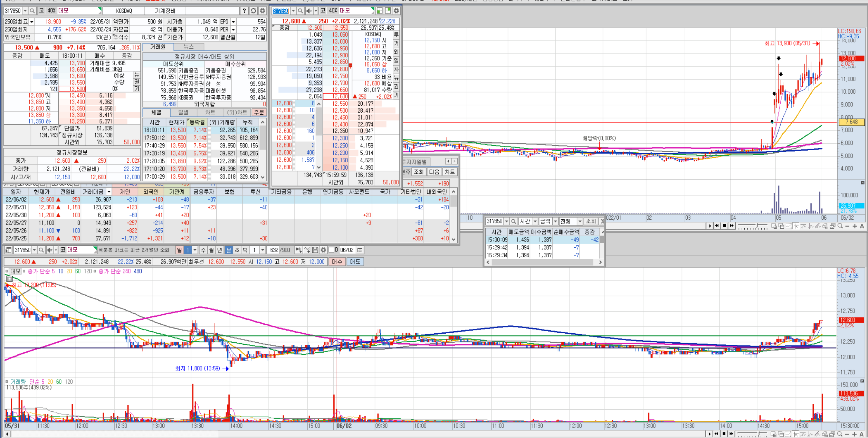This screenshot has height=438, width=868.
Task: Expand PER dropdown arrow
Action: click(x=233, y=29)
